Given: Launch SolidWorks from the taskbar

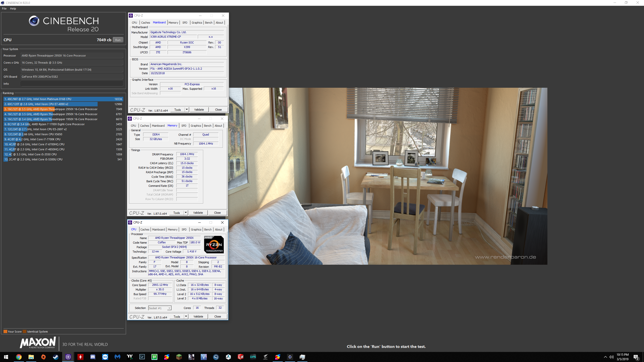Looking at the screenshot, I should click(241, 357).
